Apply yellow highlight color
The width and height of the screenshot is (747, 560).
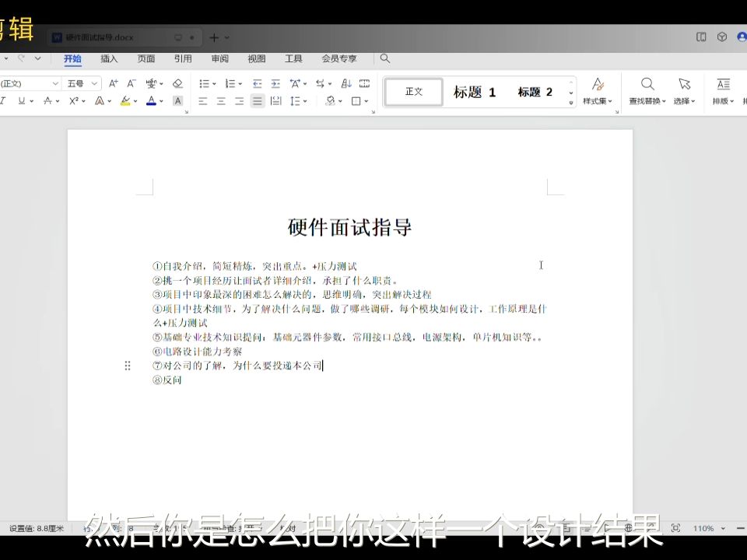pos(125,101)
